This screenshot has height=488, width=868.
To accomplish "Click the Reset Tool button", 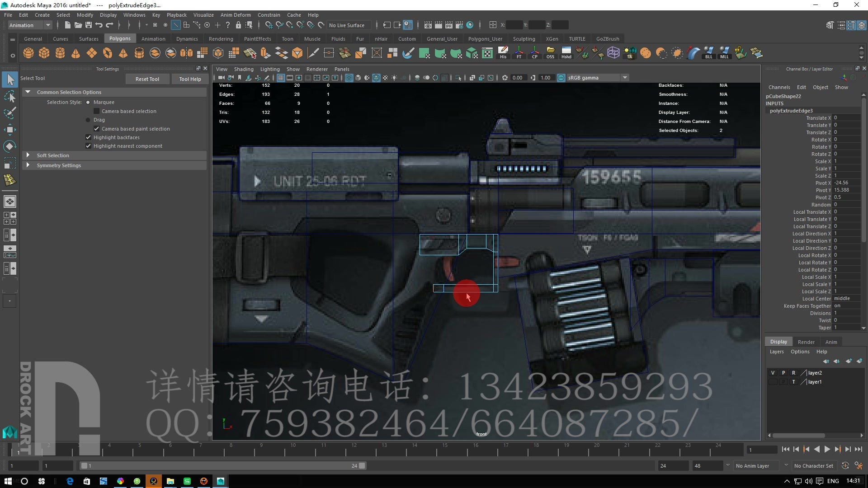I will point(147,79).
